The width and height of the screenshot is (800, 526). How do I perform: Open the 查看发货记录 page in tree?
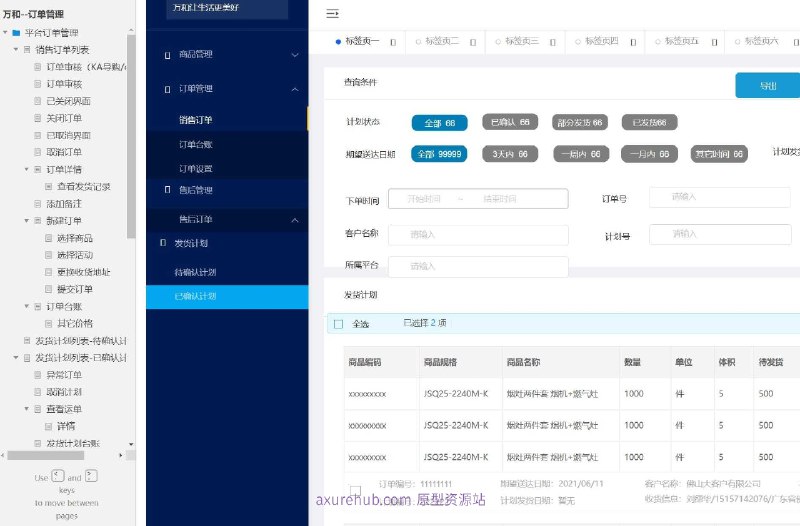click(84, 187)
